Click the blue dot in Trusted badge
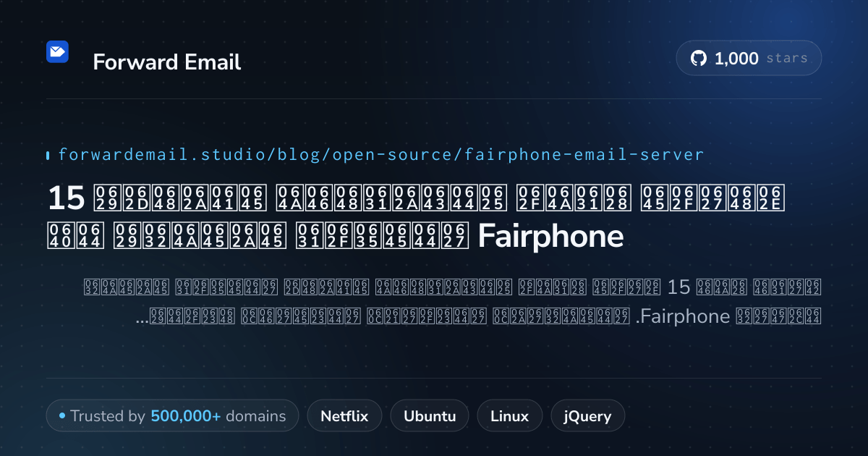The image size is (868, 456). pos(62,416)
